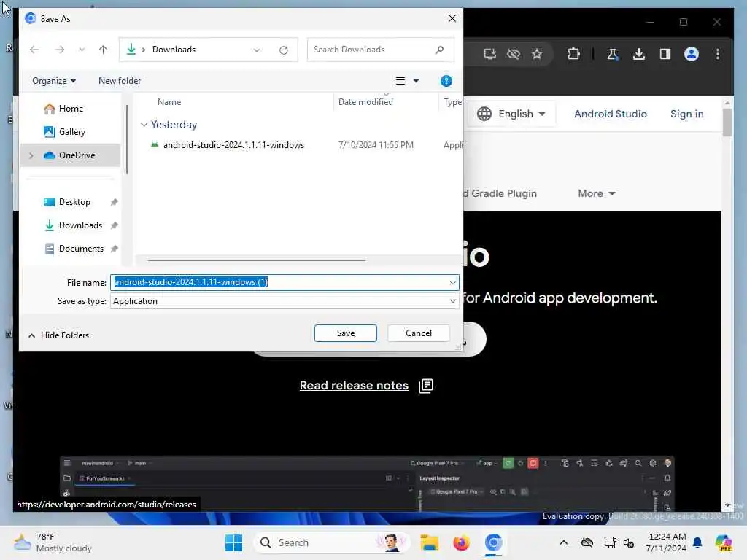
Task: Click Sign in on developer page
Action: 686,114
